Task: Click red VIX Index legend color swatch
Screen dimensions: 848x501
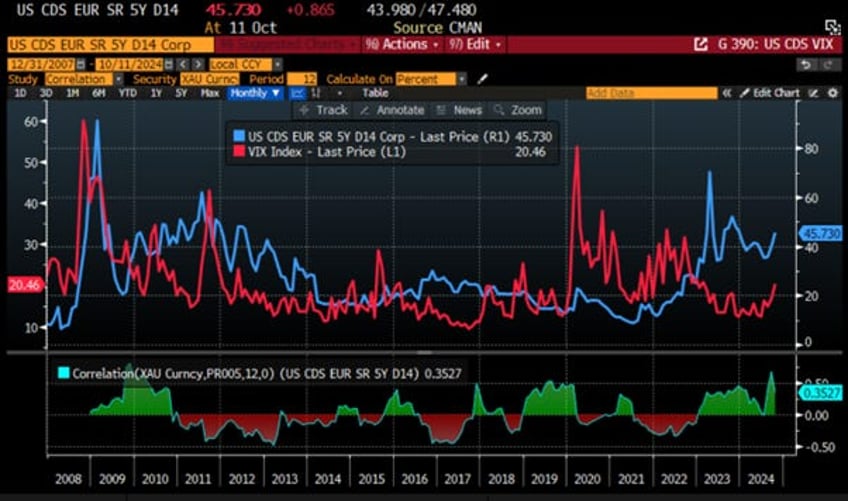Action: tap(239, 151)
